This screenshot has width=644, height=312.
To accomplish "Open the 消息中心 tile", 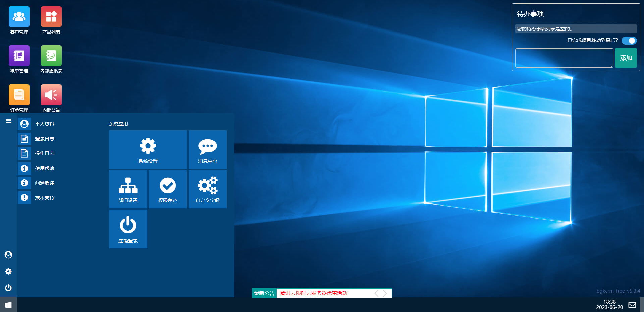I will [208, 149].
